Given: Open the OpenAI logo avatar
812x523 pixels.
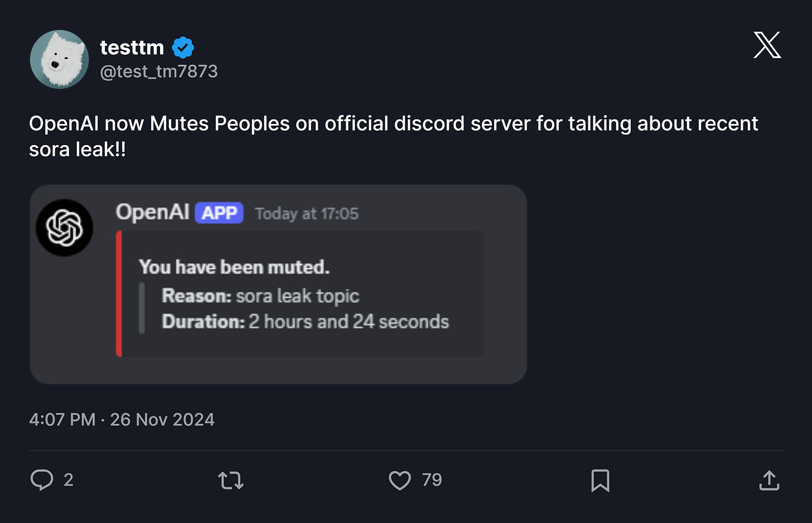Looking at the screenshot, I should (x=65, y=228).
